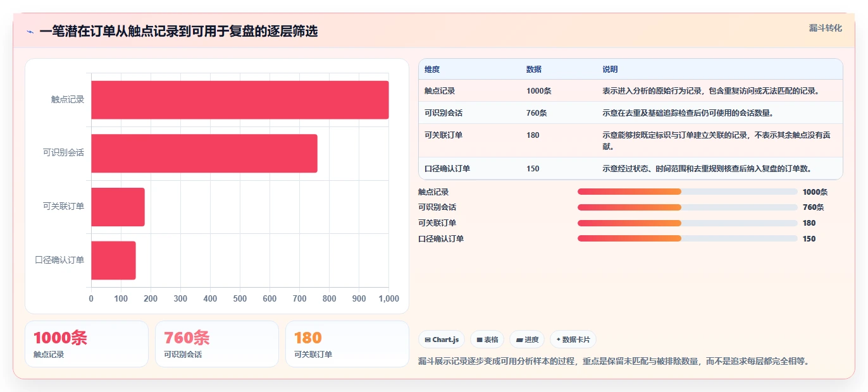Select the 触点记录 cell in the table
Viewport: 868px width, 392px height.
440,91
